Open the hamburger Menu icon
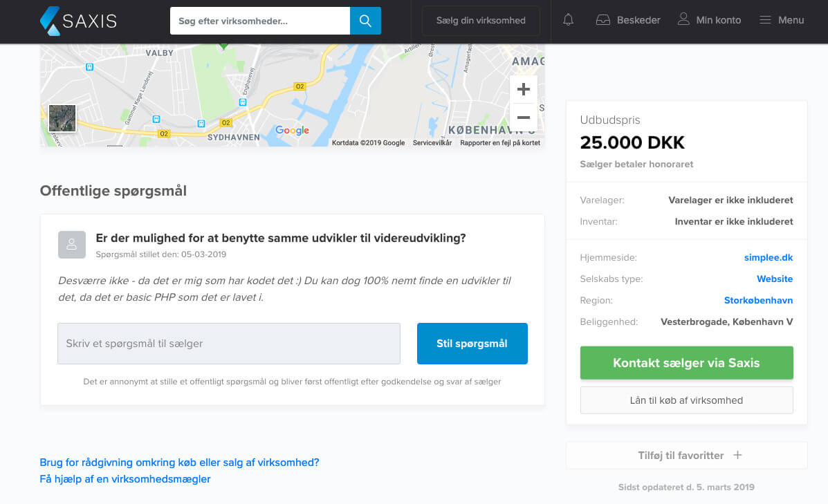 [764, 20]
